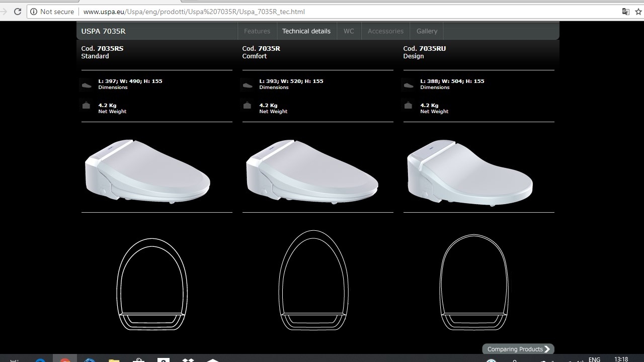Click the net weight icon for 7035RS Standard
The image size is (644, 362).
[86, 105]
